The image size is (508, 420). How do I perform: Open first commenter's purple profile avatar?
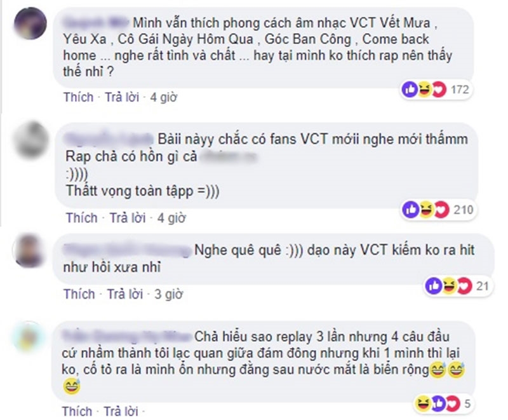[x=30, y=24]
